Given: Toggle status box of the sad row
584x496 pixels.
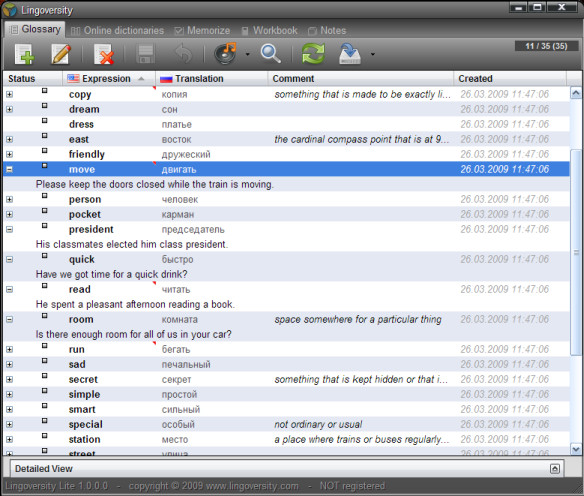Looking at the screenshot, I should tap(44, 360).
